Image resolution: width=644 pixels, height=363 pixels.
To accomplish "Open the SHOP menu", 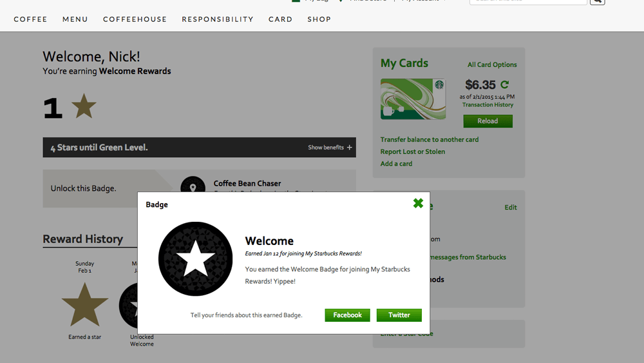I will pyautogui.click(x=319, y=19).
